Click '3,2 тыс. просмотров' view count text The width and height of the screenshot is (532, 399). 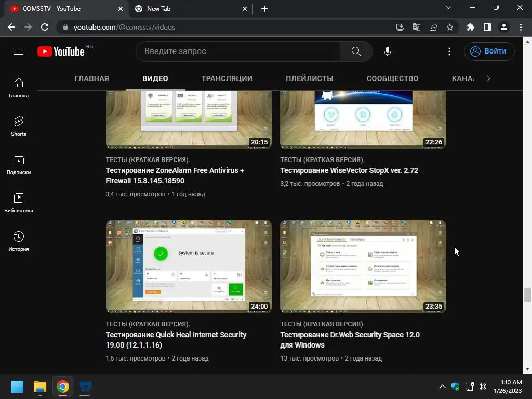(x=310, y=183)
